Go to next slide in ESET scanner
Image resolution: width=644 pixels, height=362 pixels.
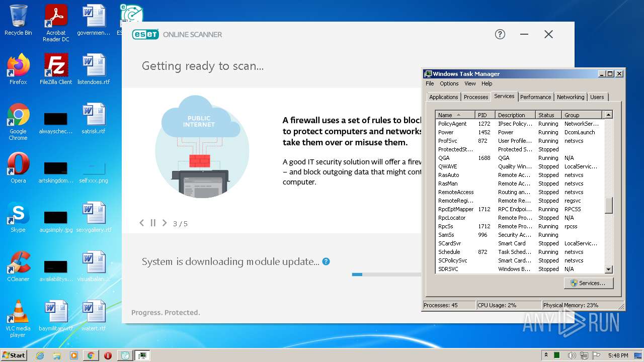click(x=165, y=223)
